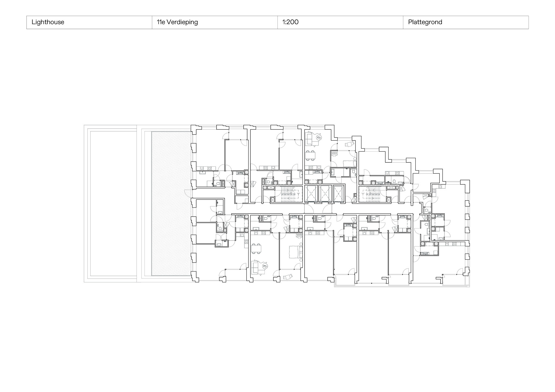Click the lounge chair on the upper balcony
Screen dimensions: 555x392
click(350, 144)
